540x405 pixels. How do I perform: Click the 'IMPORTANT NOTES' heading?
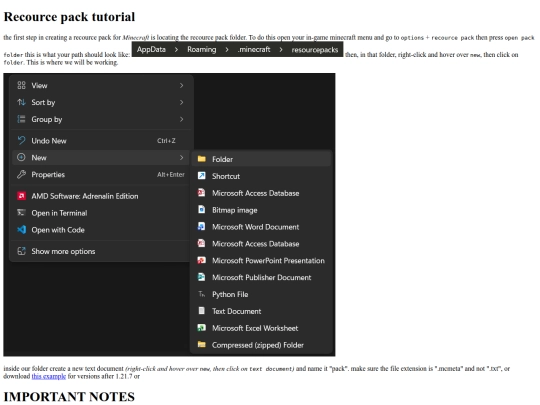point(69,397)
